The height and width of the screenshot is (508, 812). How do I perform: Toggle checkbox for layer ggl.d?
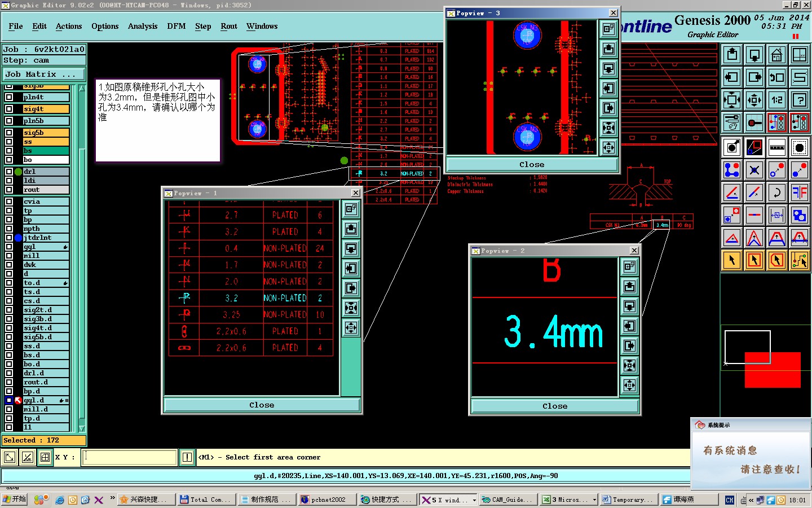pyautogui.click(x=9, y=400)
